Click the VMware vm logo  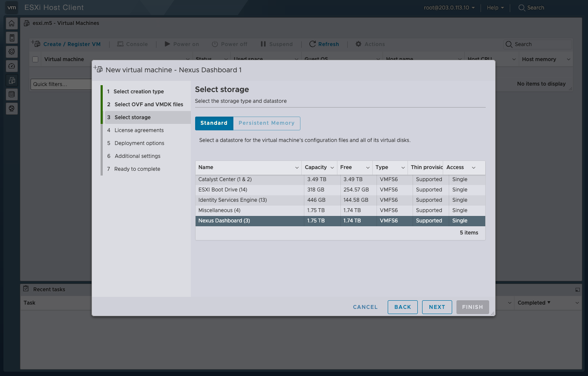pos(12,7)
